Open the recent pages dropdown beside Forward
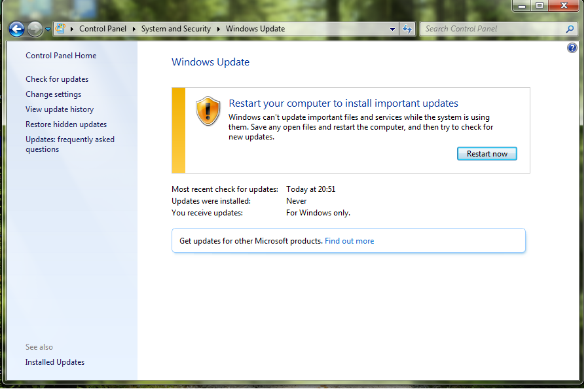The width and height of the screenshot is (588, 389). click(48, 29)
